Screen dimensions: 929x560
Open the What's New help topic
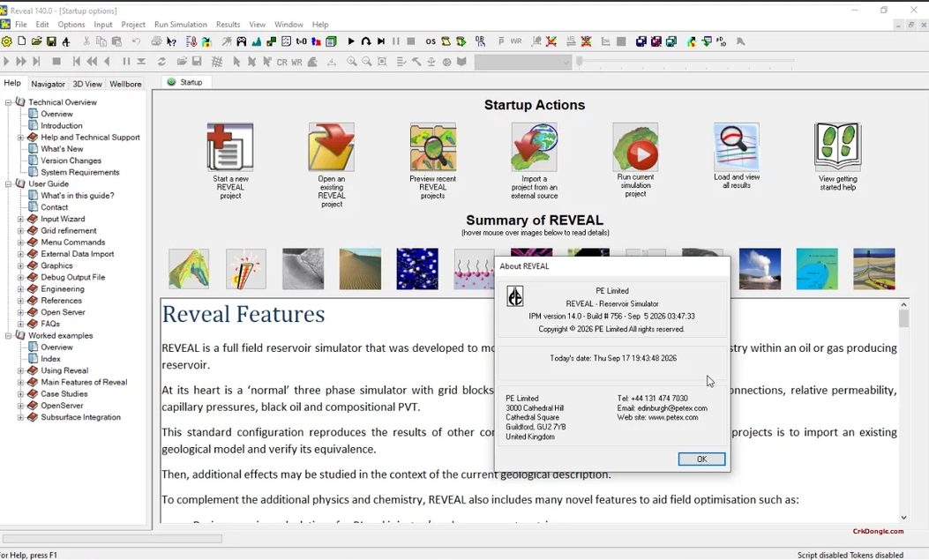click(x=63, y=149)
